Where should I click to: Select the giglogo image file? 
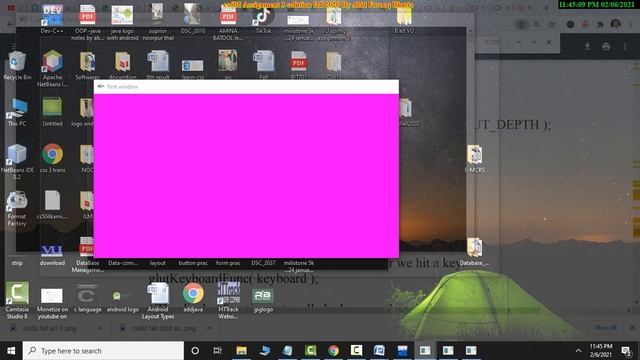coord(263,300)
